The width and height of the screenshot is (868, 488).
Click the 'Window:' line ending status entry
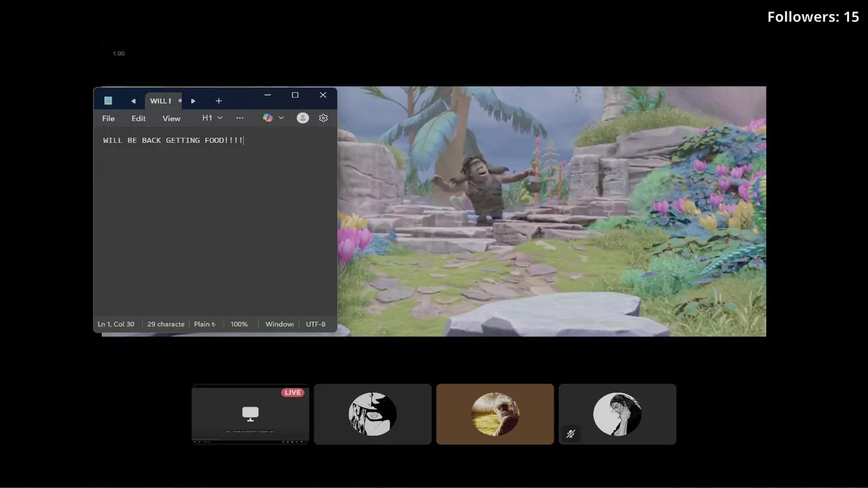[x=279, y=324]
